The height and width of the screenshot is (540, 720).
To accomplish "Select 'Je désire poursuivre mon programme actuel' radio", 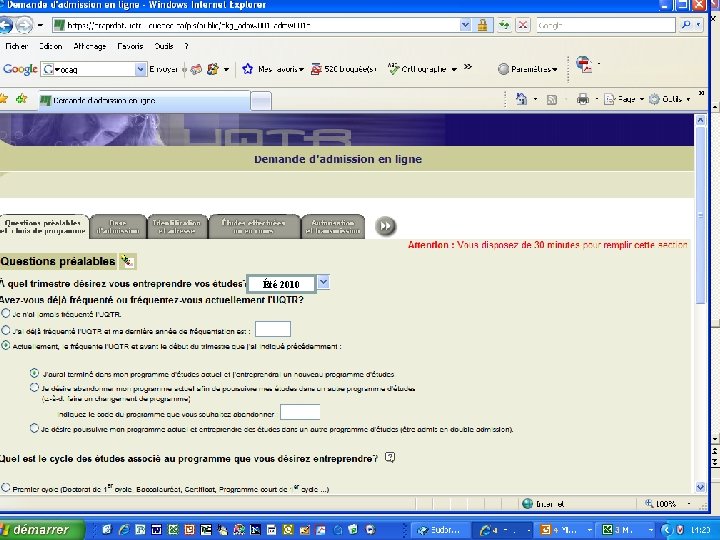I will click(34, 428).
